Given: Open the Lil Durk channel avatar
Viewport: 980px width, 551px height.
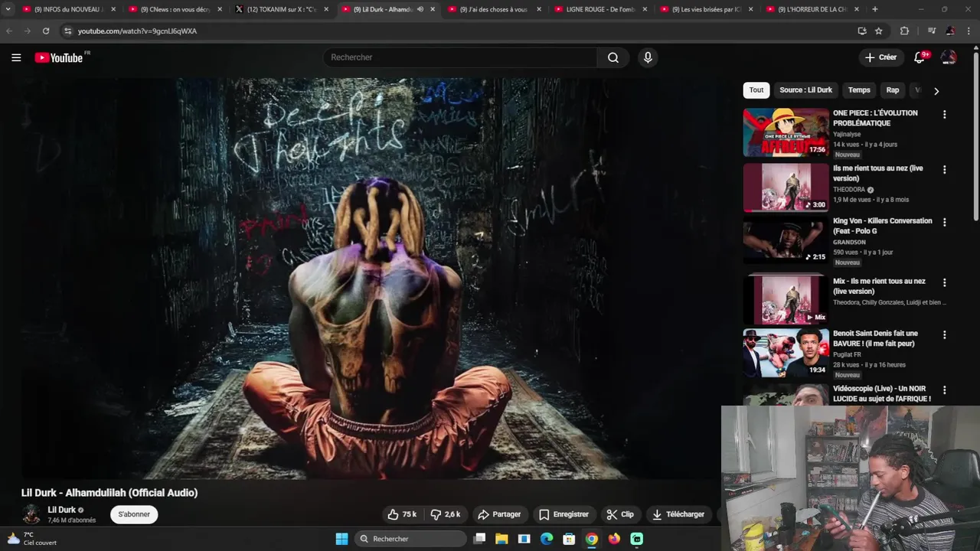Looking at the screenshot, I should pos(31,514).
